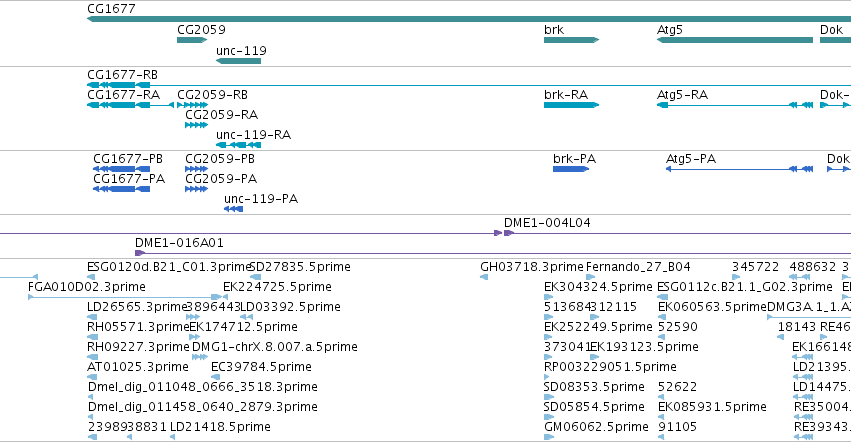The height and width of the screenshot is (442, 851).
Task: Click the EK304324.5prime EST label
Action: [x=598, y=287]
